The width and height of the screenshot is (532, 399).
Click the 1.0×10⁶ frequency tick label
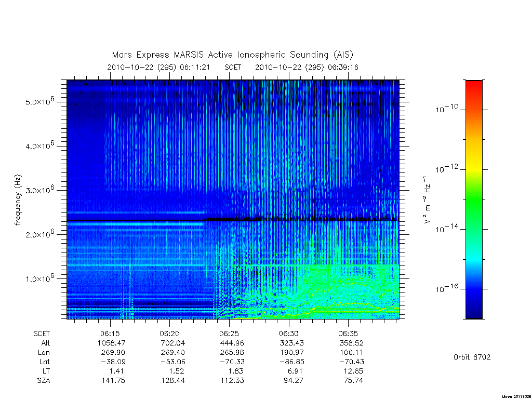(39, 278)
